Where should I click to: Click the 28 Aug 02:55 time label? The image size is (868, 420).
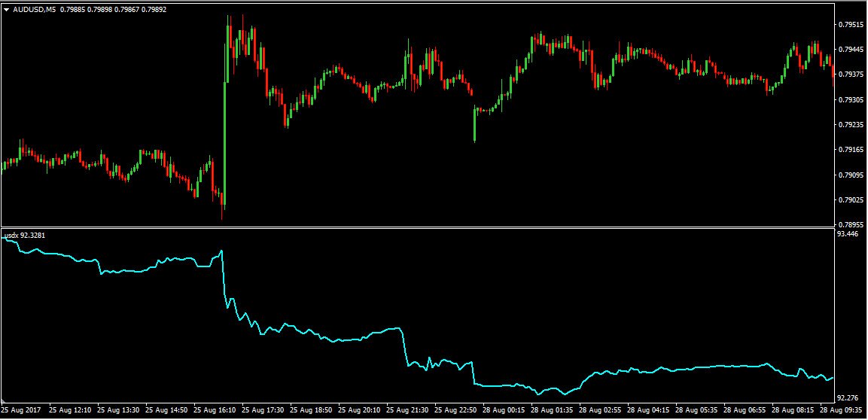[x=599, y=411]
